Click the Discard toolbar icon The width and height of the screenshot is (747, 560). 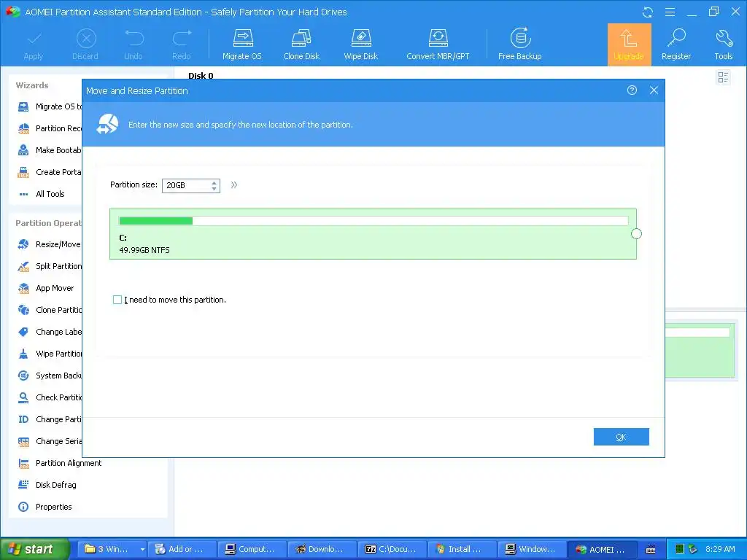(x=85, y=44)
